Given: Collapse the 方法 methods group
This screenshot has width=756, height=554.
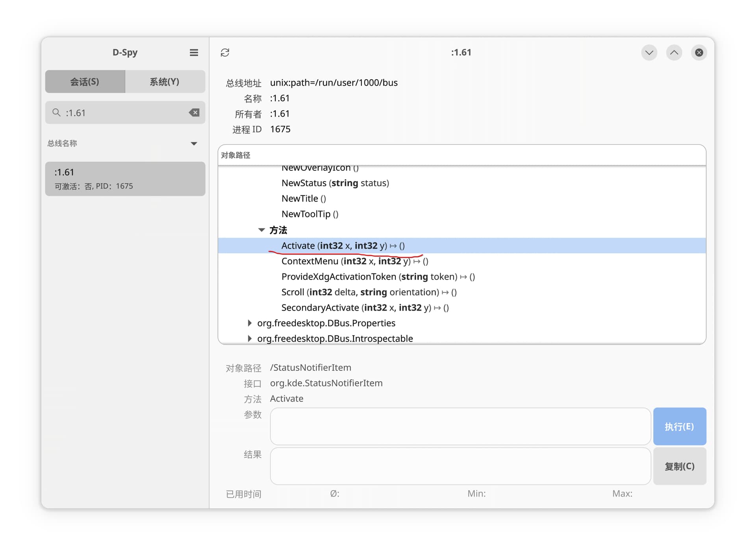Looking at the screenshot, I should [261, 230].
